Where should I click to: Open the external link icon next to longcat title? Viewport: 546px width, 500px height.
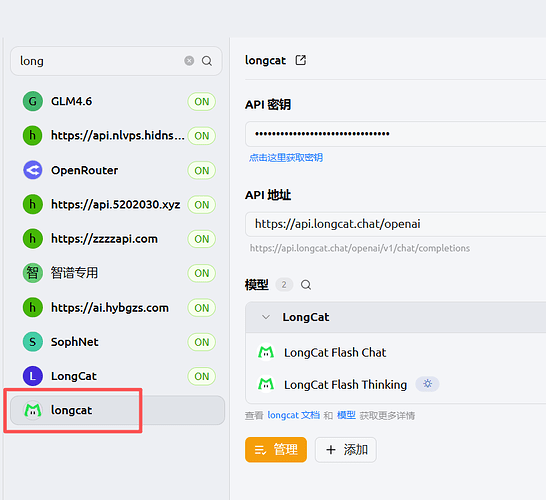click(x=301, y=60)
